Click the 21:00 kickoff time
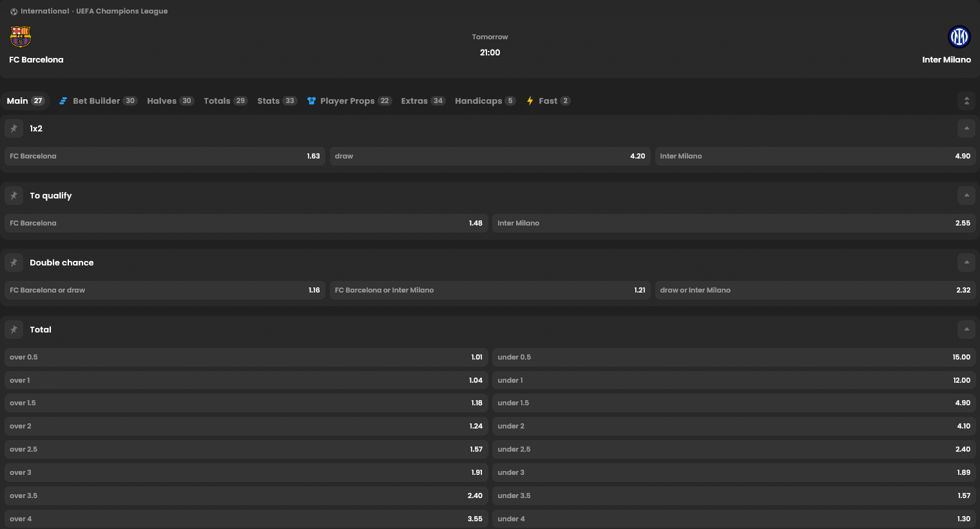 coord(490,53)
